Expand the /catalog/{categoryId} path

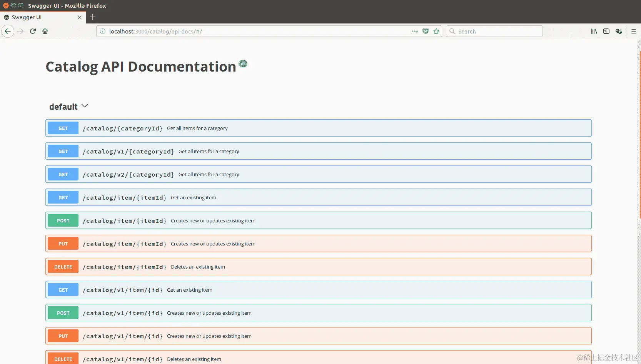coord(123,129)
